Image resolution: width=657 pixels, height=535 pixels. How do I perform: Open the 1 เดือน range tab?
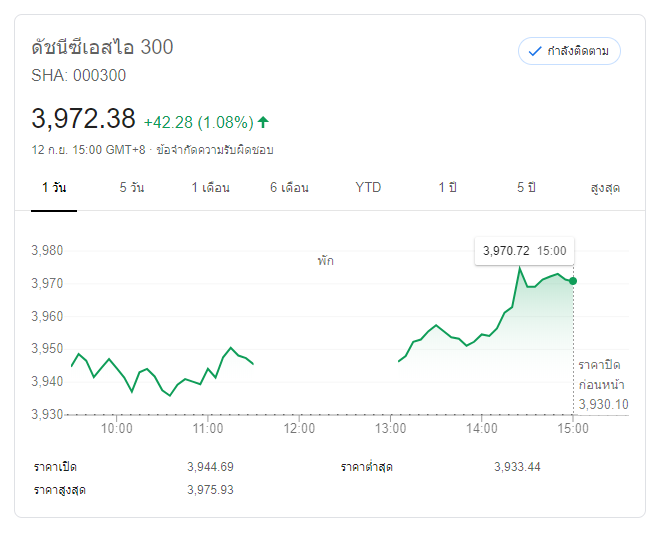211,187
